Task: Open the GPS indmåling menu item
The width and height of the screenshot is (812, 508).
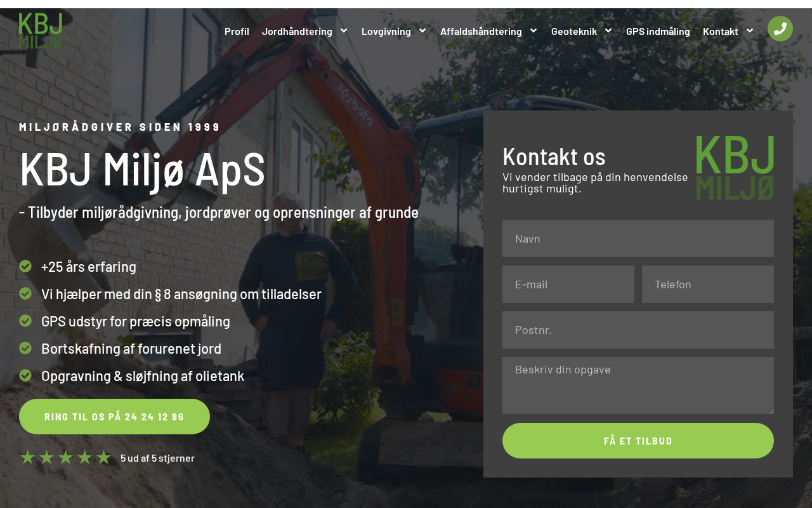Action: [658, 31]
